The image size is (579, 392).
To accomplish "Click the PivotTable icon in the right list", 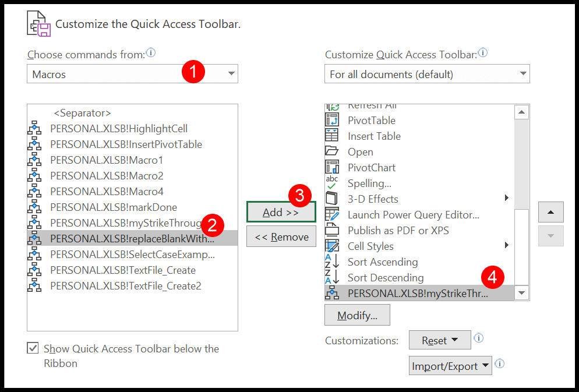I will (331, 121).
